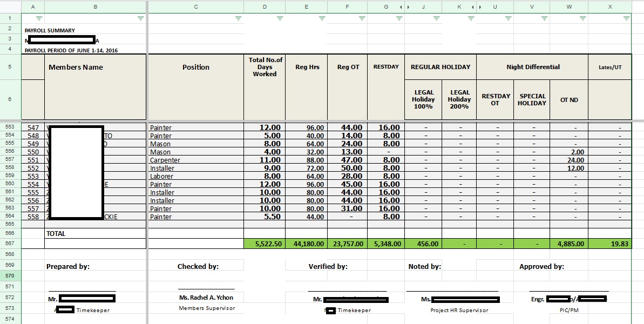
Task: Select total days worked 5,522.50 cell
Action: [265, 244]
